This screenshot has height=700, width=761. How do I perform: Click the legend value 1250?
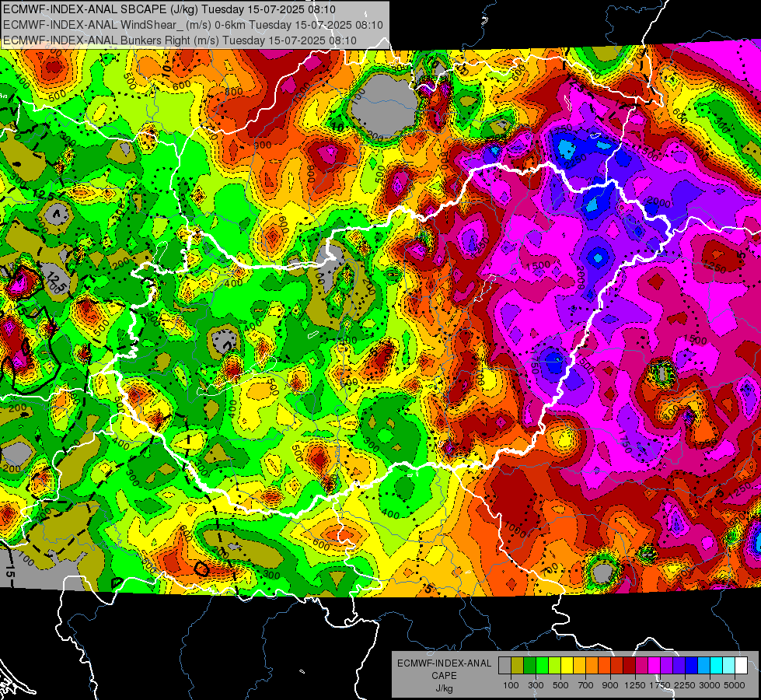point(635,685)
